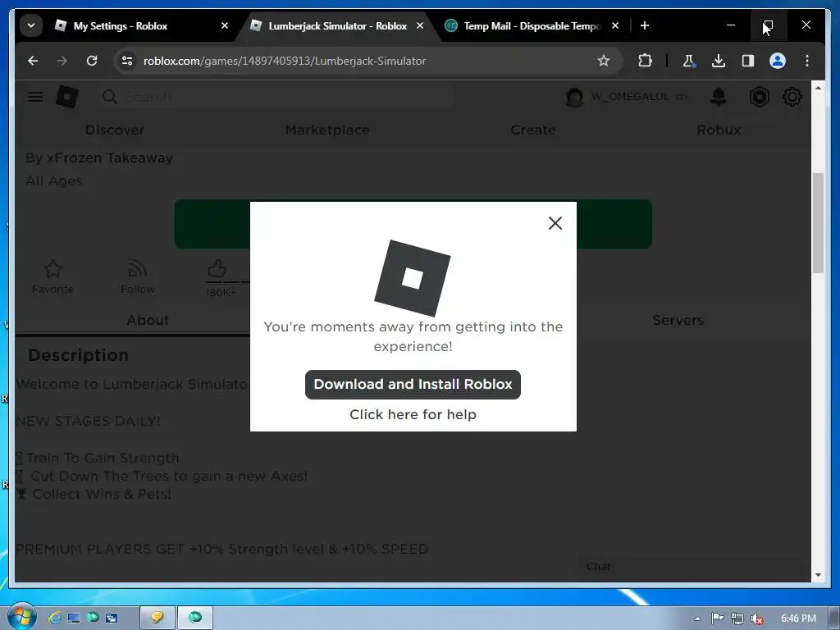The height and width of the screenshot is (630, 840).
Task: Open Roblox notifications bell
Action: 719,97
